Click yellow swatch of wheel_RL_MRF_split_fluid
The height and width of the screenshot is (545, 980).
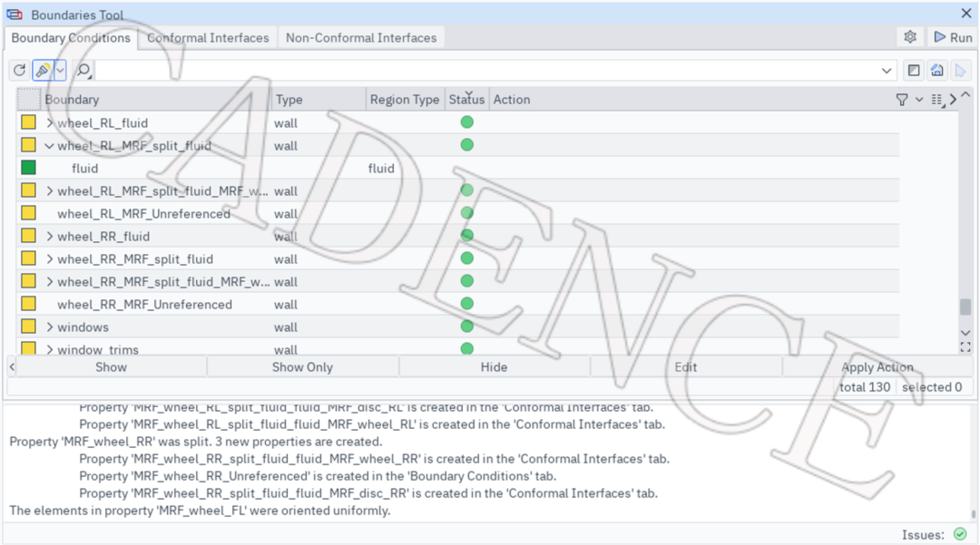tap(28, 145)
